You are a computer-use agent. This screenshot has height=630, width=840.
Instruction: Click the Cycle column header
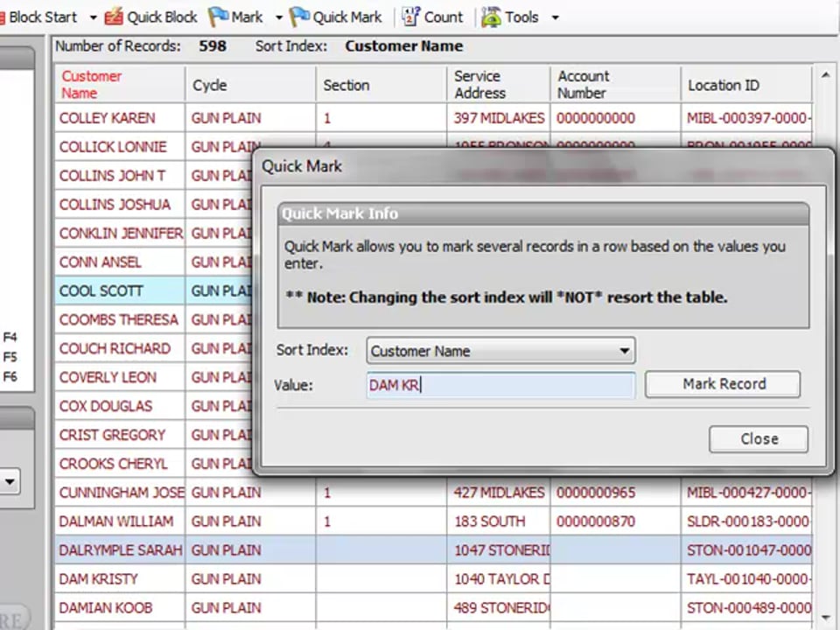(x=250, y=84)
